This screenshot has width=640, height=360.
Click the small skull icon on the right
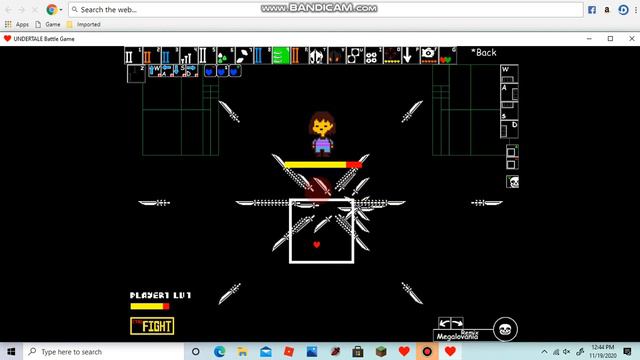point(513,182)
